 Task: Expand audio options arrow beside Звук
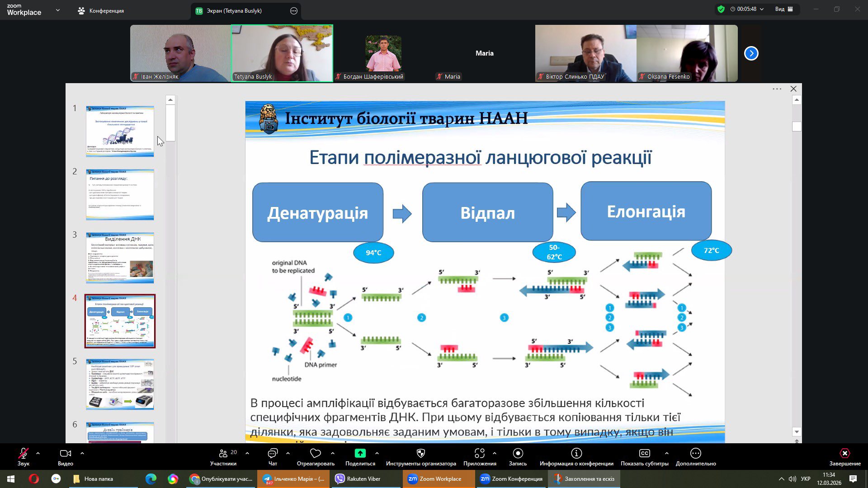pos(38,453)
